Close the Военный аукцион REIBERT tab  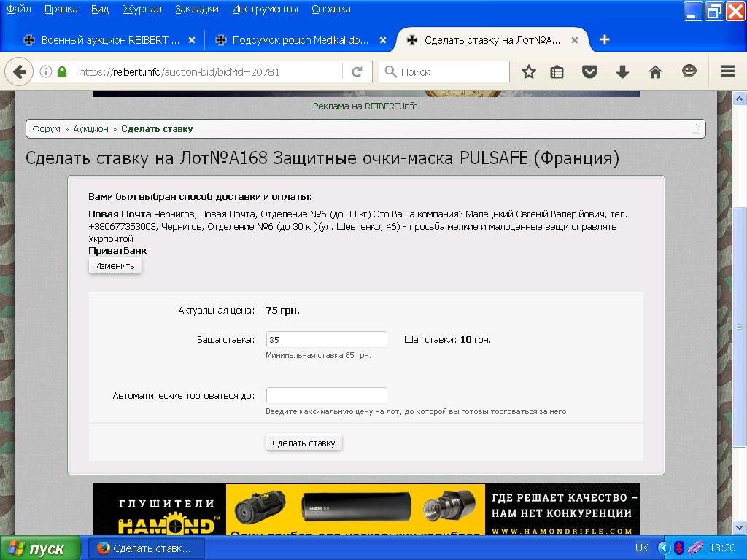tap(192, 41)
